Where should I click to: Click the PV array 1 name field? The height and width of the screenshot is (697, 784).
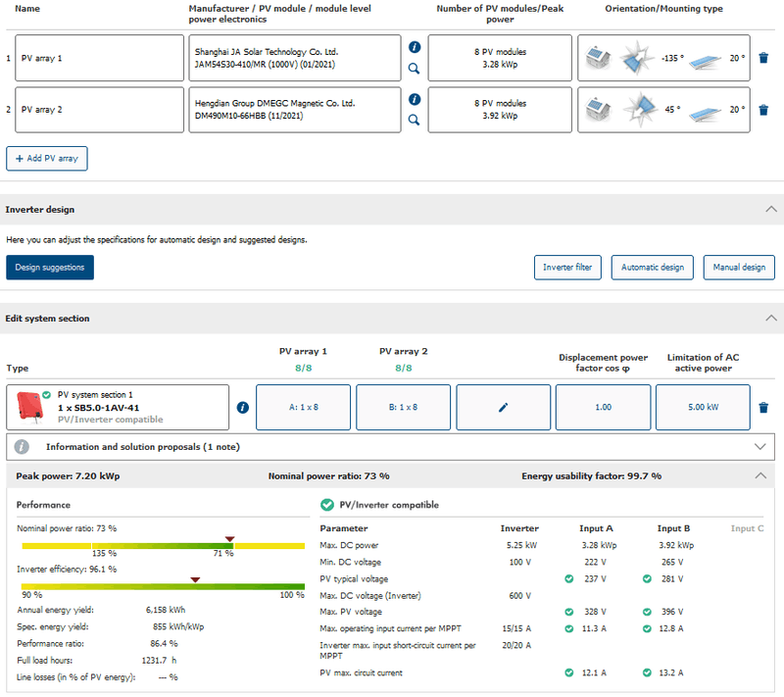tap(100, 58)
